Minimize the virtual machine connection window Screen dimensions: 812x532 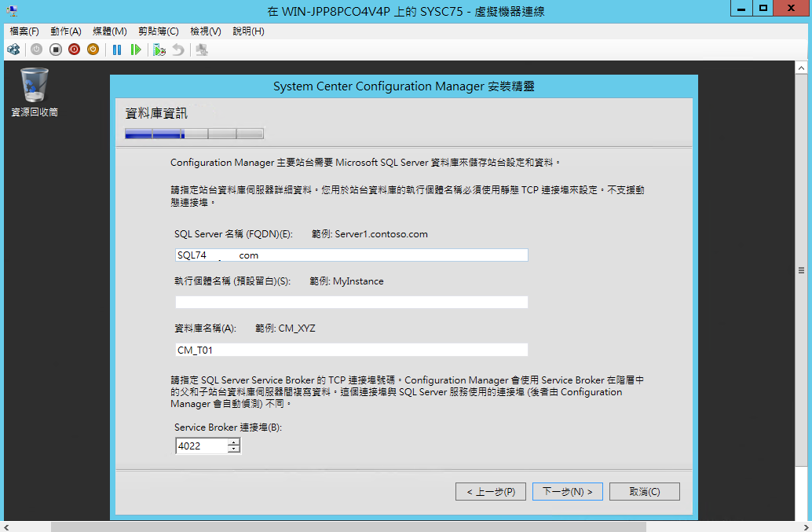[x=741, y=9]
